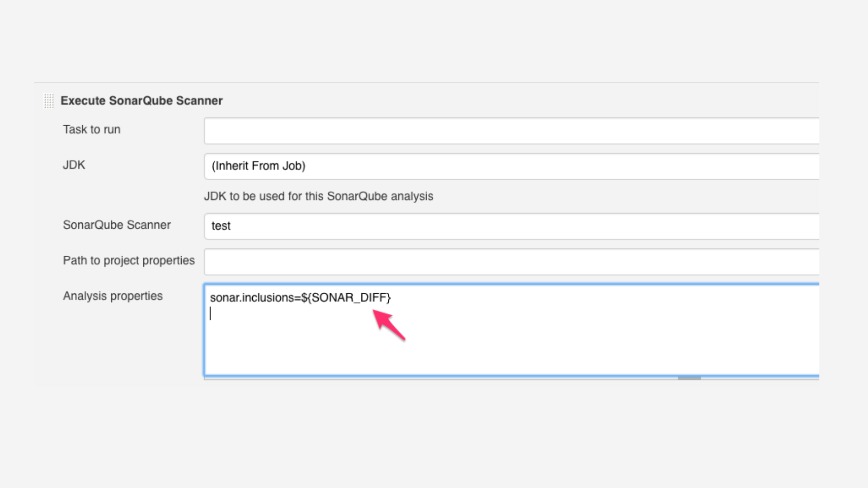Click the Execute SonarQube Scanner heading

142,101
